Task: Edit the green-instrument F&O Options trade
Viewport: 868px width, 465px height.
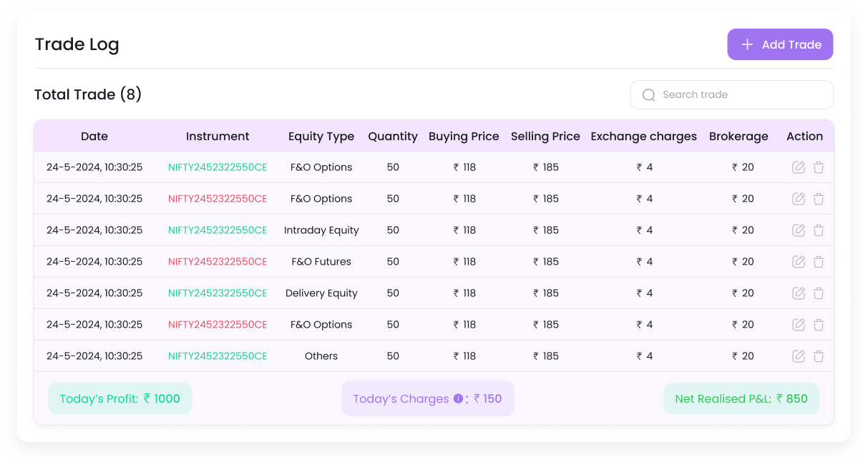Action: tap(799, 167)
